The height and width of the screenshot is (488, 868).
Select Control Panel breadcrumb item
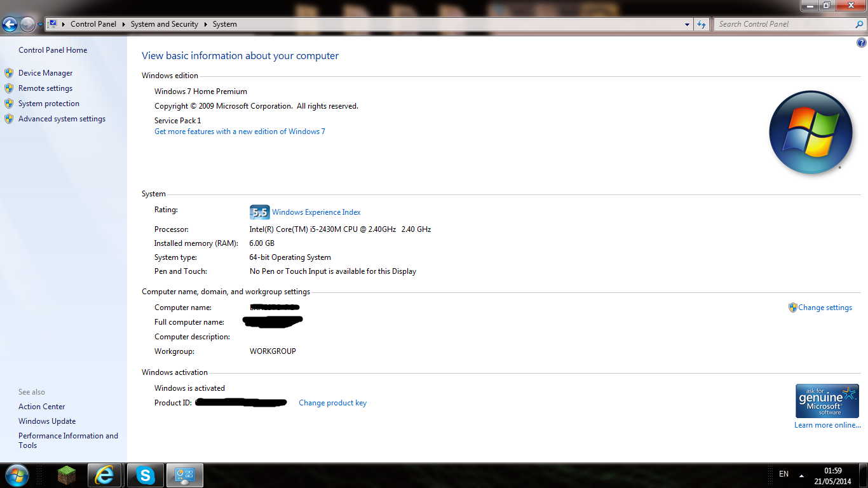pos(93,24)
